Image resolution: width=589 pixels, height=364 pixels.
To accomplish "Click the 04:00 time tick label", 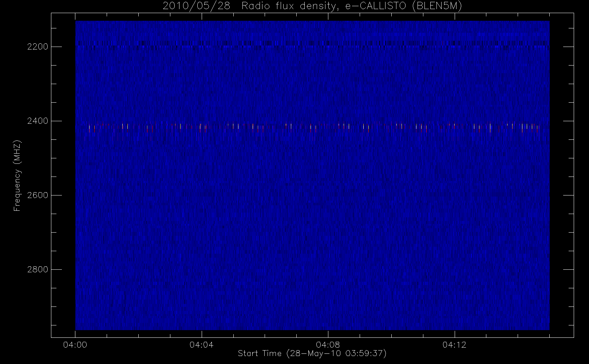I will coord(75,345).
